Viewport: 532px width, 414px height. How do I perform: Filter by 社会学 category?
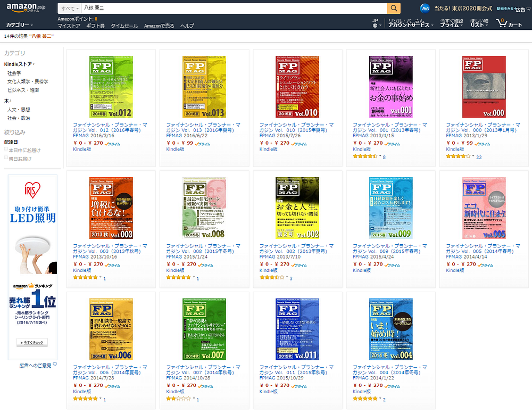[14, 73]
